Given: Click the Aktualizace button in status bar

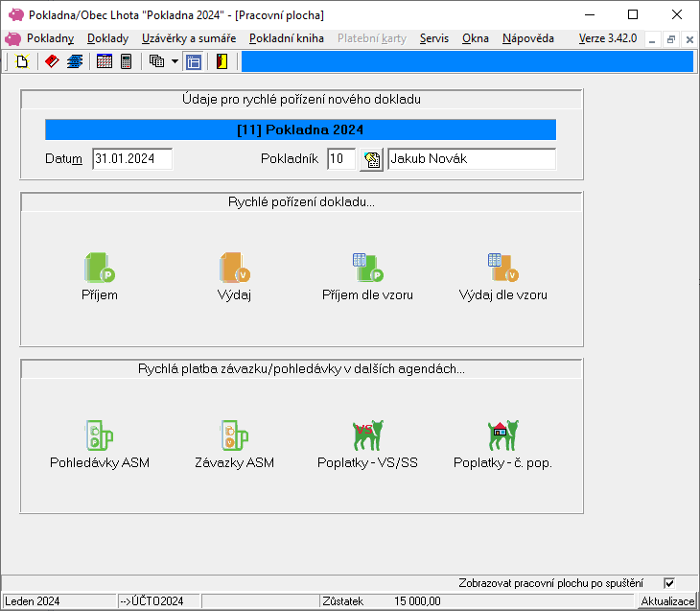Looking at the screenshot, I should pyautogui.click(x=667, y=601).
